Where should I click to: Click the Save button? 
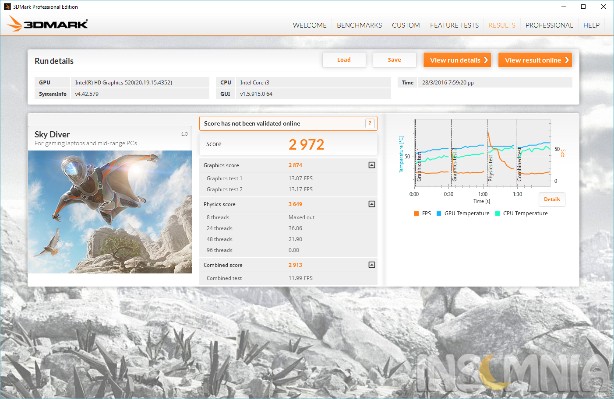tap(394, 60)
